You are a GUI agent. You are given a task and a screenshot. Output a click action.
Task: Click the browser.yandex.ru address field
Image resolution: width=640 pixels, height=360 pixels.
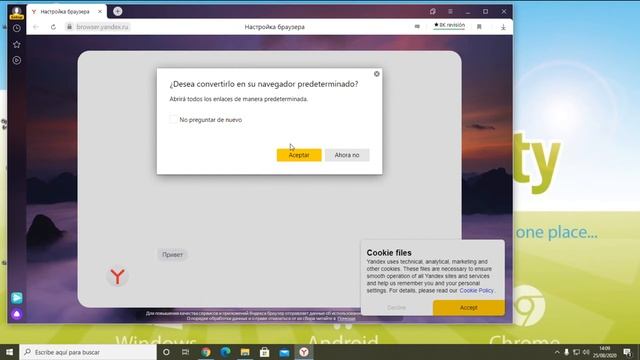[x=102, y=27]
